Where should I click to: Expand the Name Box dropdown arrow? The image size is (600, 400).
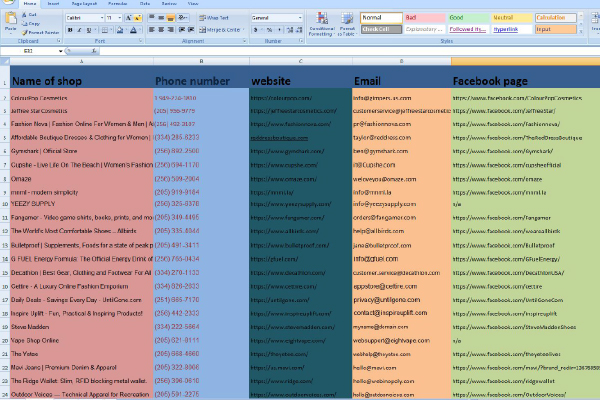click(61, 50)
